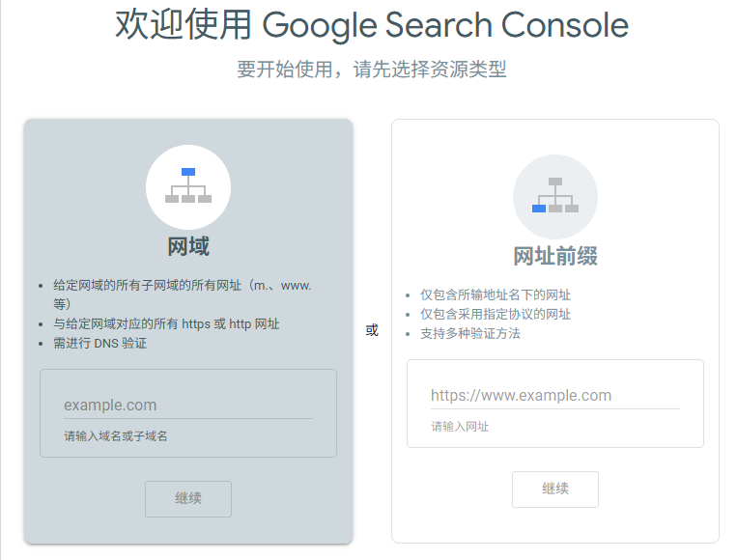
Task: Select the 网域 card heading
Action: [188, 246]
